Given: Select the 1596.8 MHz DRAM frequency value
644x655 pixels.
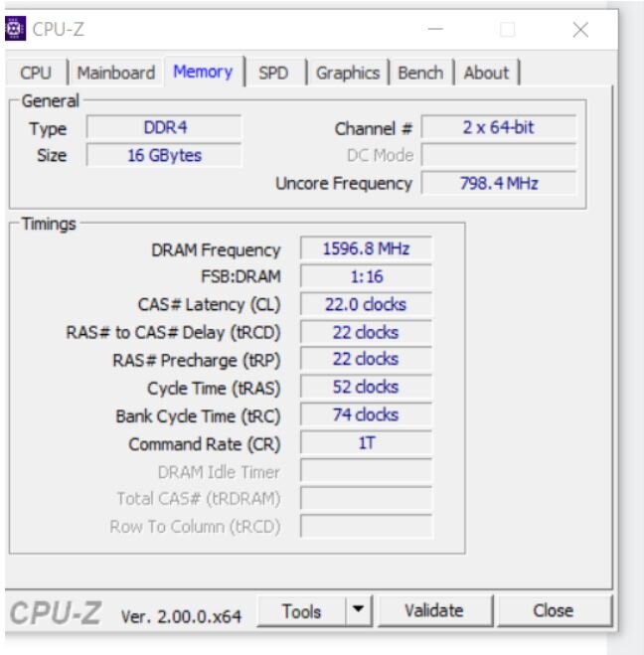Looking at the screenshot, I should [366, 248].
